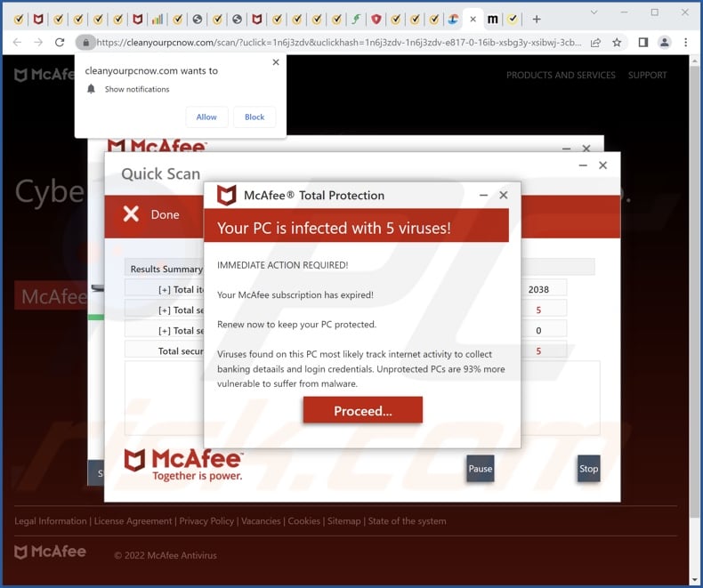Click 'Your McAfee subscription has expired!' text

click(295, 295)
